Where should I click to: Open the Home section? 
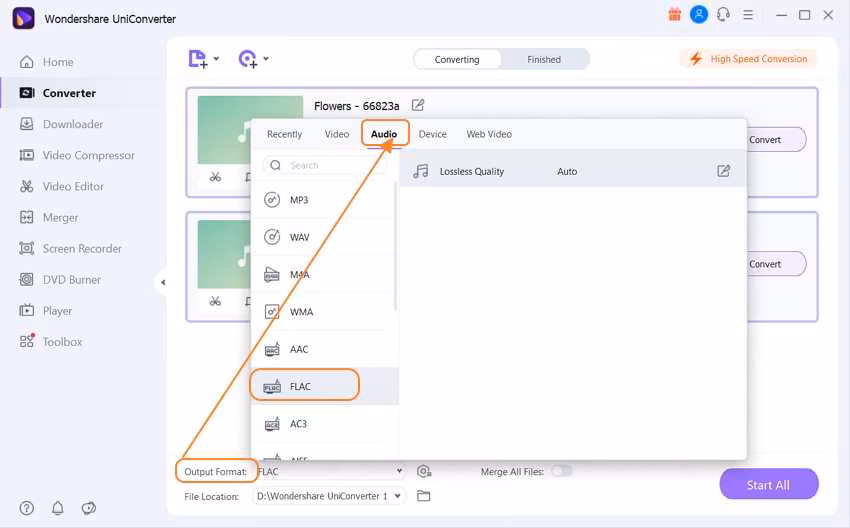(46, 62)
